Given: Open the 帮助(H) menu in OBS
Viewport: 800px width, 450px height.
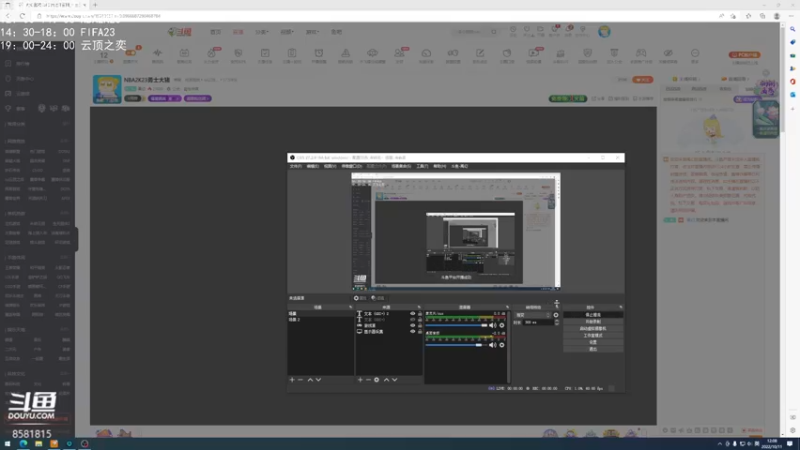Looking at the screenshot, I should pos(439,166).
